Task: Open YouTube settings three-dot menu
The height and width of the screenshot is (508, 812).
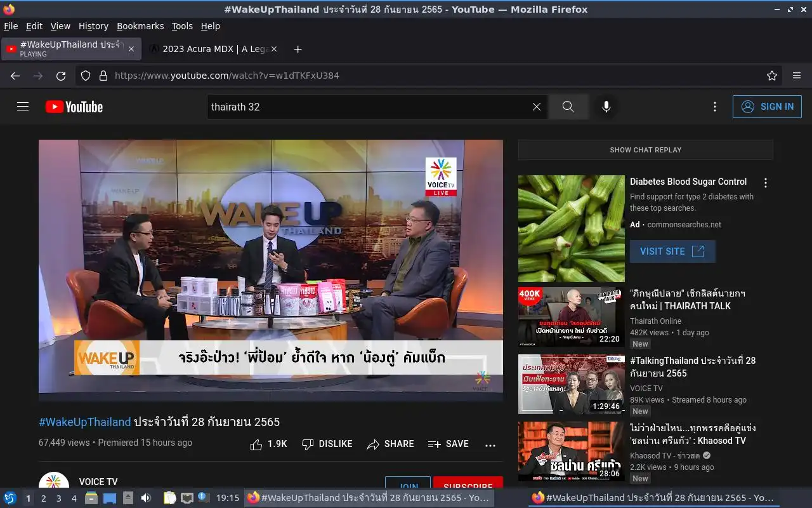Action: coord(715,107)
